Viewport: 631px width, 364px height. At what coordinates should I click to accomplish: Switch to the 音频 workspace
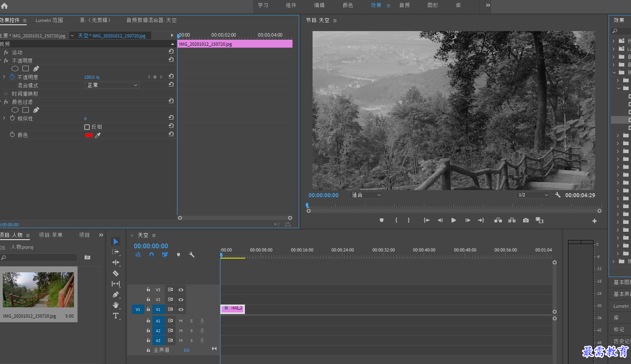coord(404,5)
